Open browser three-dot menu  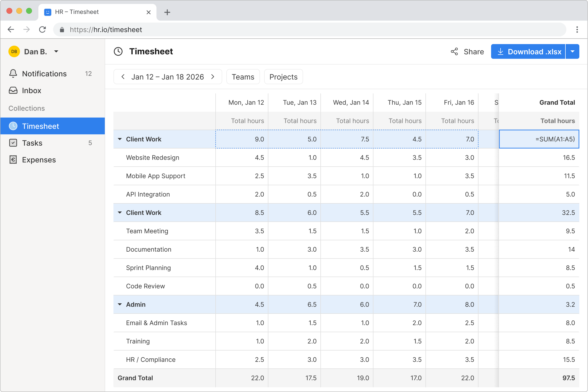tap(577, 29)
